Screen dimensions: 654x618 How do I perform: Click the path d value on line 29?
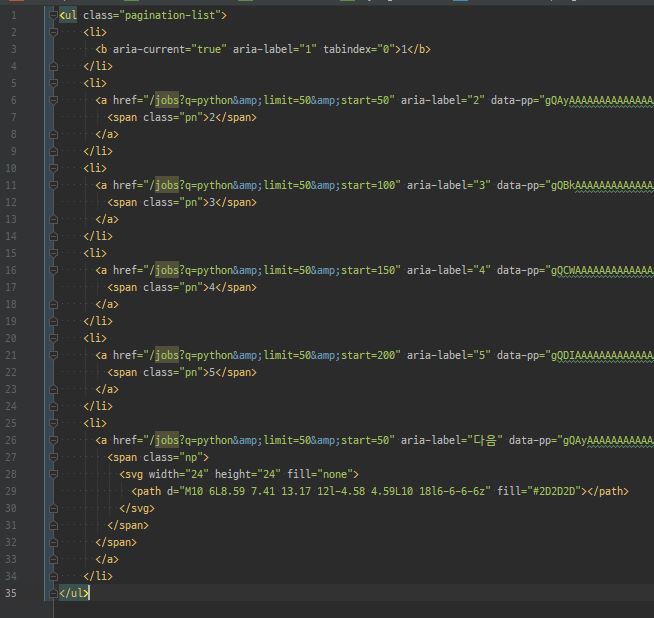tap(335, 491)
